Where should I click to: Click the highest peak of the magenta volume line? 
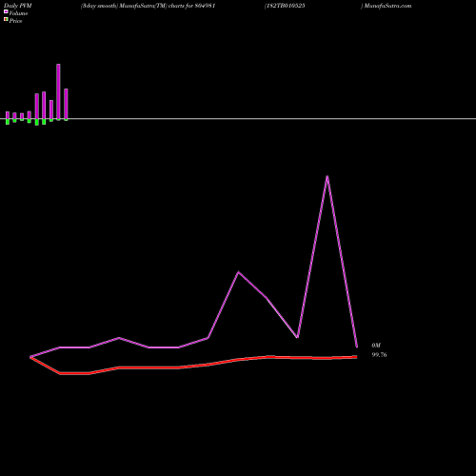pos(327,176)
